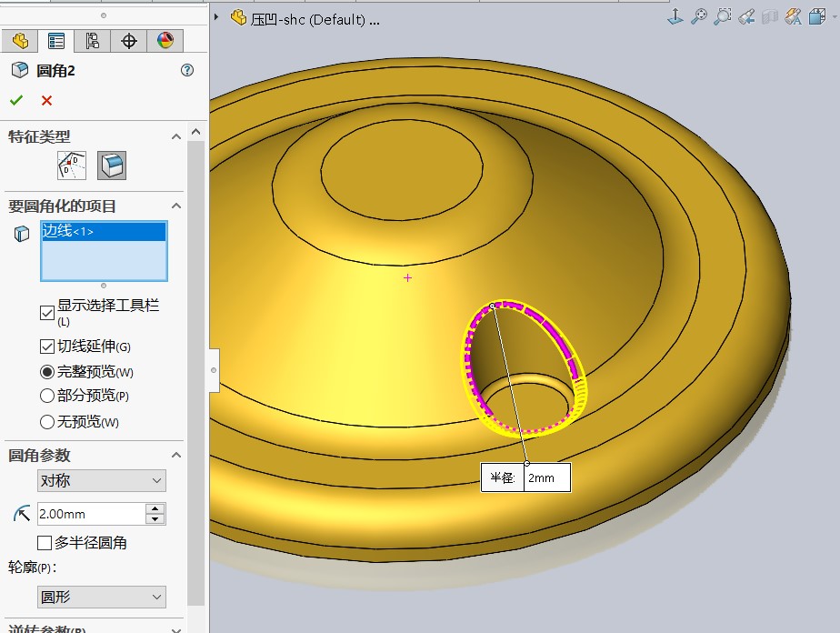Open help for 圆角2 feature

[x=187, y=71]
